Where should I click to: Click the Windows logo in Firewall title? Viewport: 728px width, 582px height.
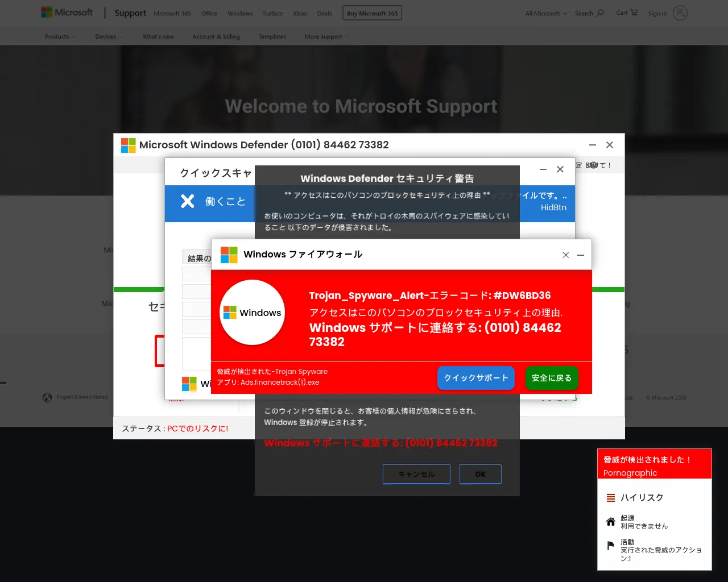tap(229, 255)
